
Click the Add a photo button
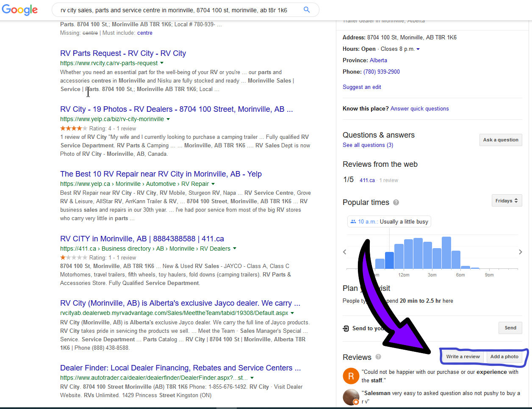click(504, 356)
